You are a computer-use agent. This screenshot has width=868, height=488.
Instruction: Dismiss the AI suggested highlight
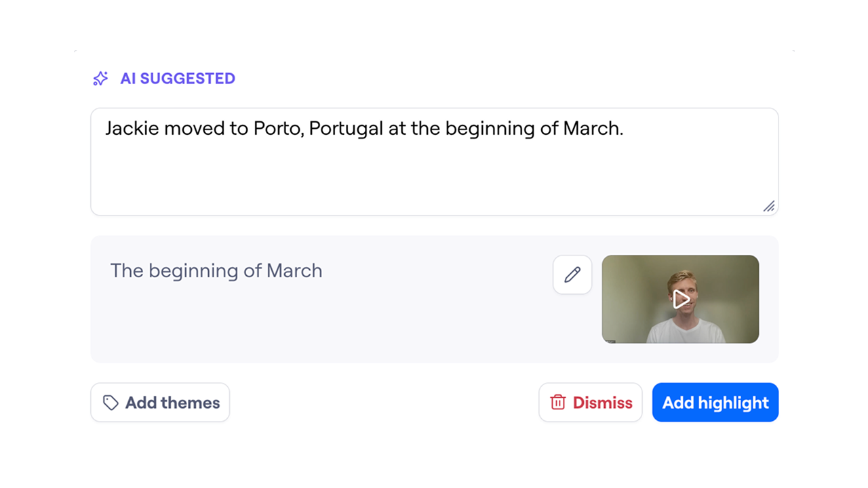coord(590,403)
